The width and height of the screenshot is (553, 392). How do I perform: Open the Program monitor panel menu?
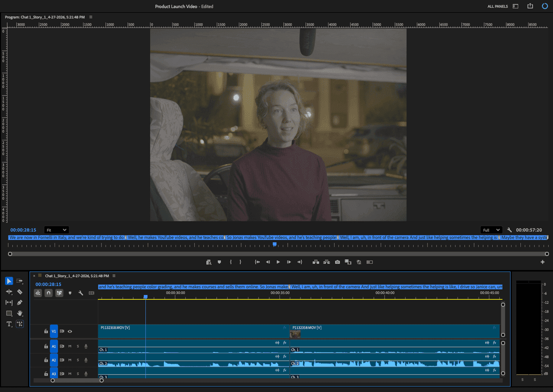pyautogui.click(x=90, y=17)
